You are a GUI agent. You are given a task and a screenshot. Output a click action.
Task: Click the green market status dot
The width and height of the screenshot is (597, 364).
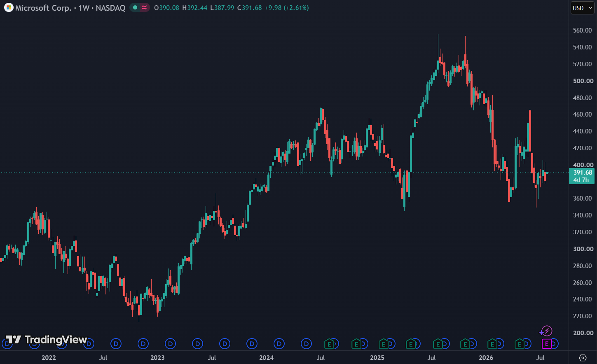(135, 8)
